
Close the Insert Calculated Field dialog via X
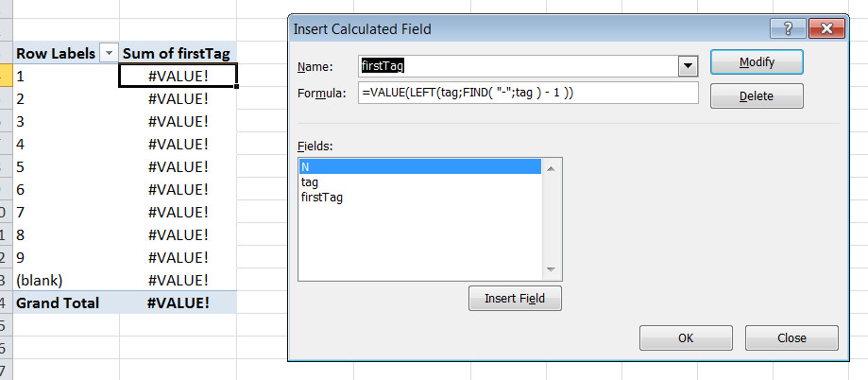coord(825,28)
